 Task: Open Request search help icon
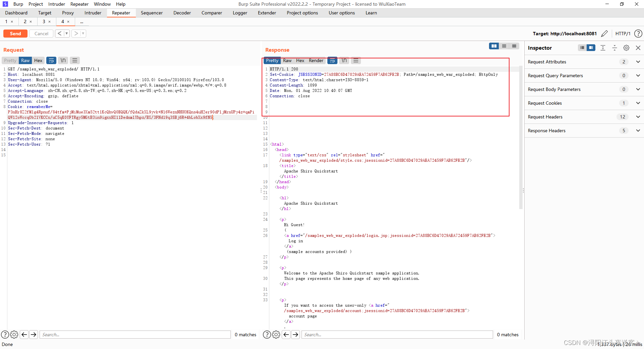click(5, 335)
